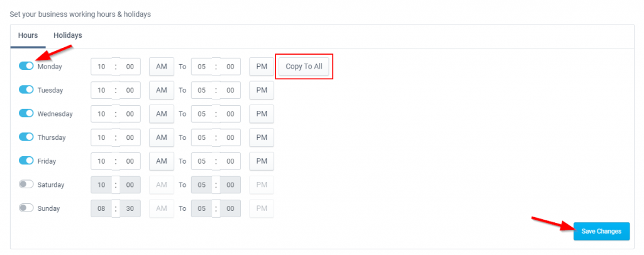Disable the Wednesday toggle switch

coord(26,113)
